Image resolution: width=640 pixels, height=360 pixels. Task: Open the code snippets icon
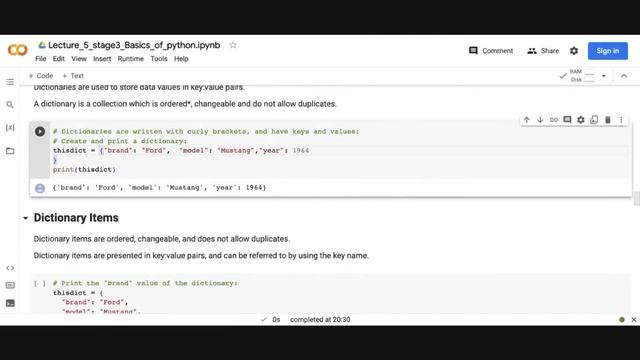tap(10, 268)
